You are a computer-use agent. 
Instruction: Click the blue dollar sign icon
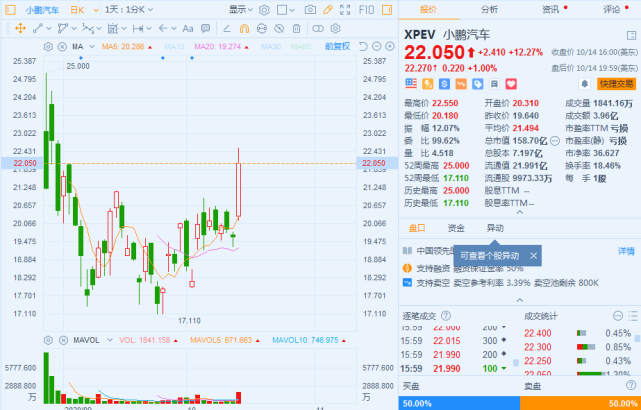point(444,84)
